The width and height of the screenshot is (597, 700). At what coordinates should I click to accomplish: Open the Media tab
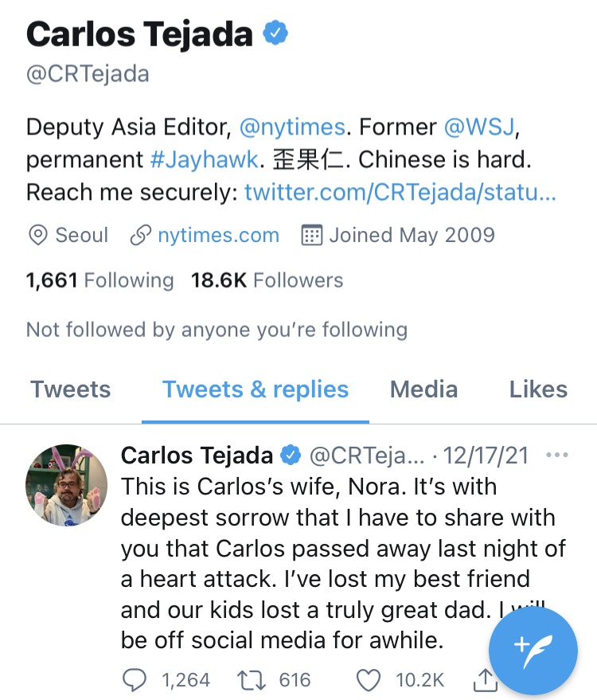423,389
